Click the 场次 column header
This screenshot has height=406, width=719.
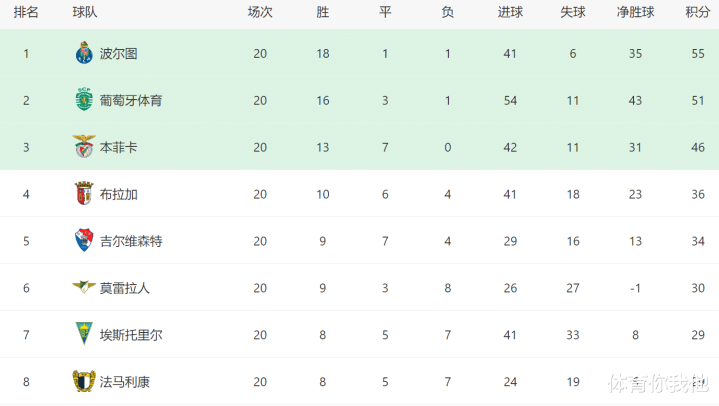tap(260, 13)
